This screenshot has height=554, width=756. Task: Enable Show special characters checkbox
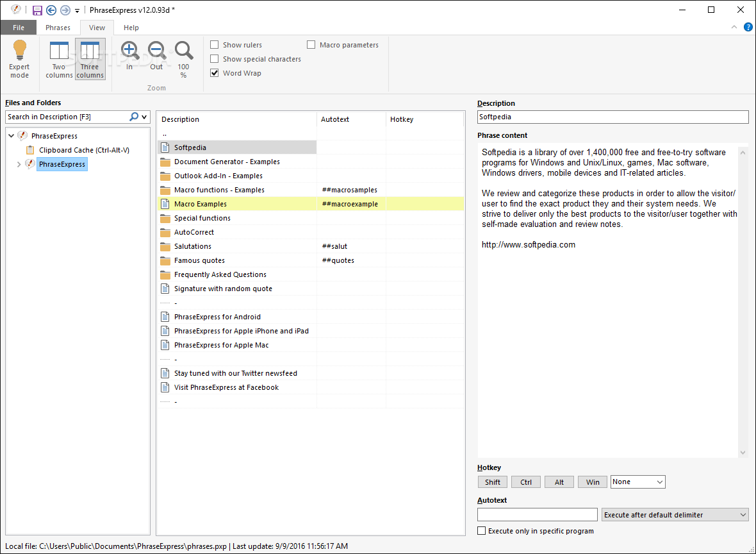pyautogui.click(x=215, y=59)
